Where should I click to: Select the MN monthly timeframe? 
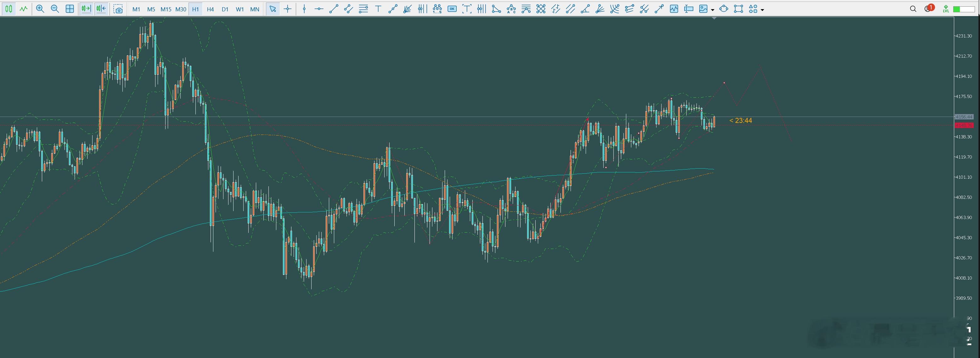point(255,9)
